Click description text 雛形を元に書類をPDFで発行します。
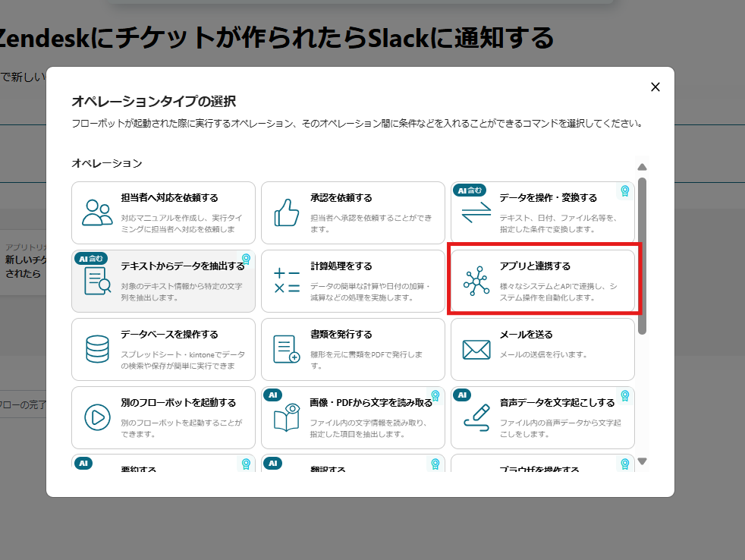 click(366, 360)
